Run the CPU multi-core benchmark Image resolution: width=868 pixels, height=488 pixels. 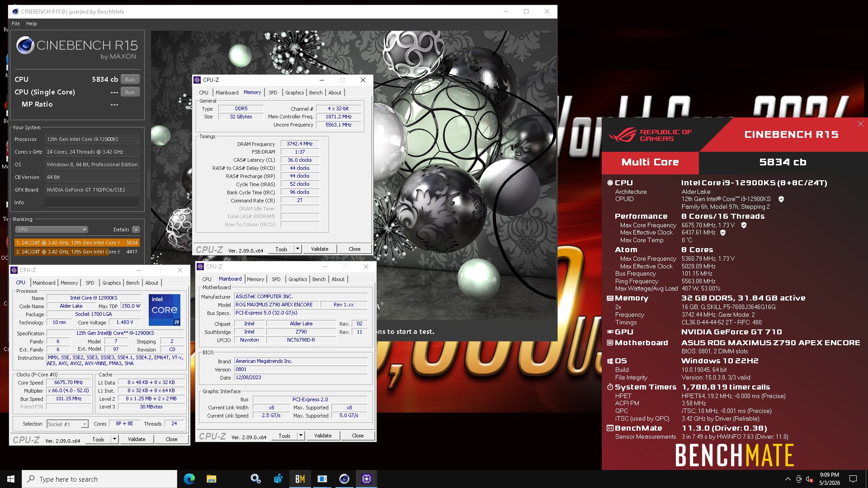pos(130,80)
